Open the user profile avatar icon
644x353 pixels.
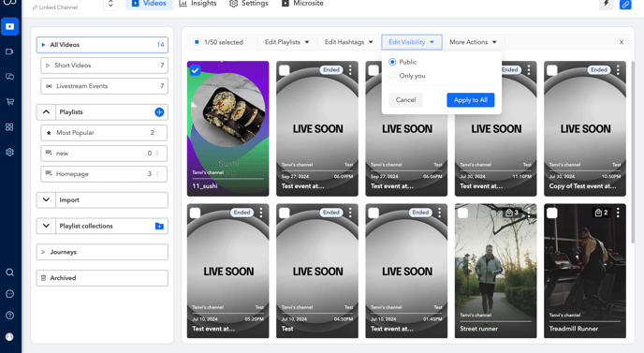(10, 337)
